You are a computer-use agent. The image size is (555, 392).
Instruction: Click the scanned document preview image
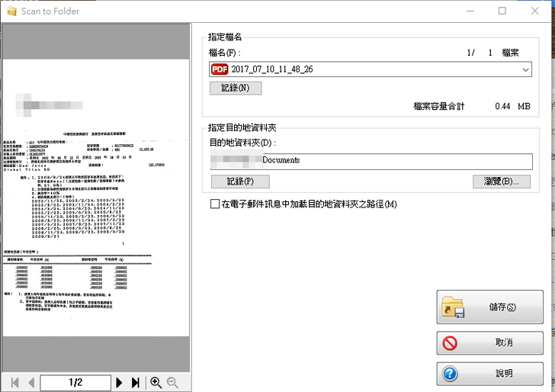click(95, 198)
